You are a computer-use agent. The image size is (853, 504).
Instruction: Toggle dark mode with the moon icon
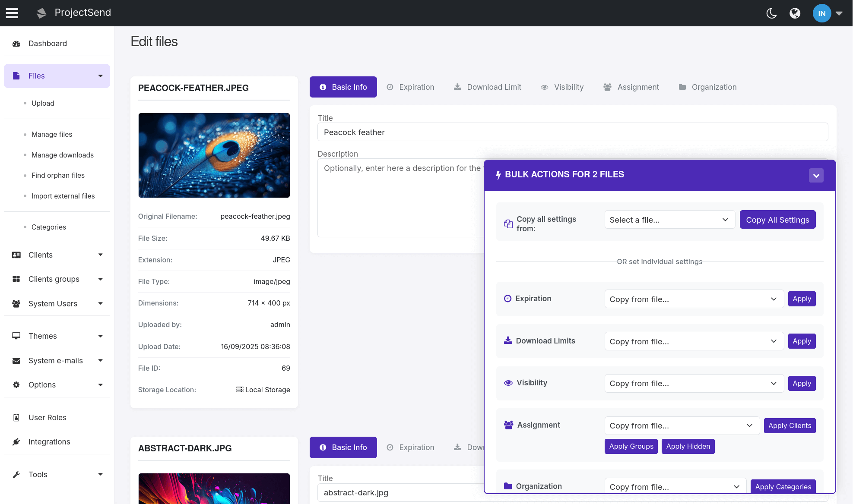coord(771,13)
